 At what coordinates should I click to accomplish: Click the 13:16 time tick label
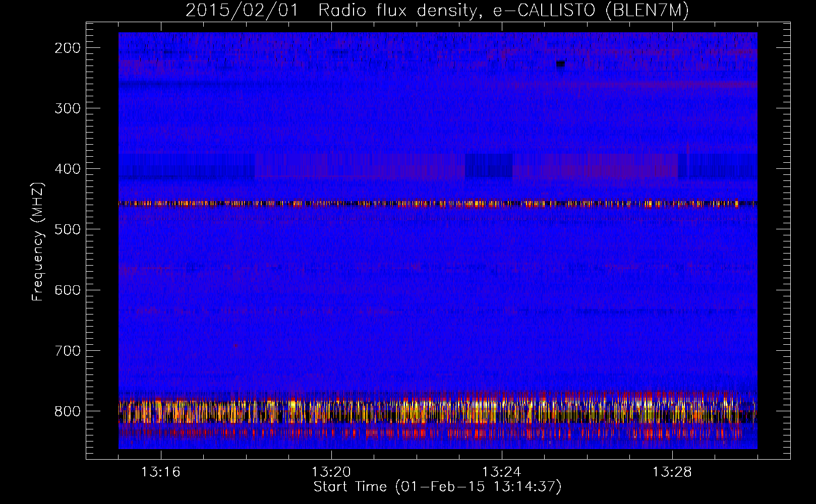[161, 472]
